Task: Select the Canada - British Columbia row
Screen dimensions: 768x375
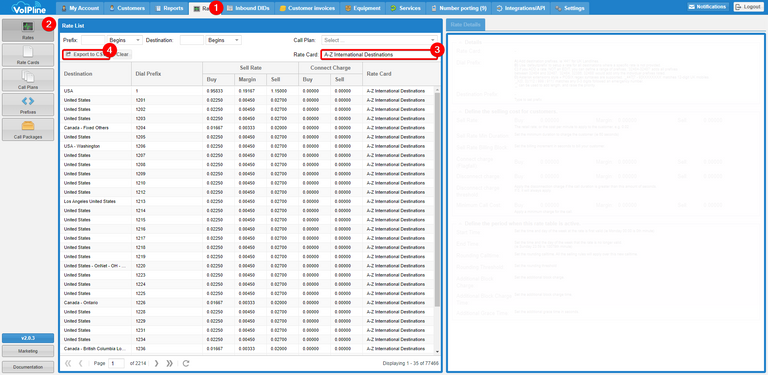Action: click(x=247, y=349)
